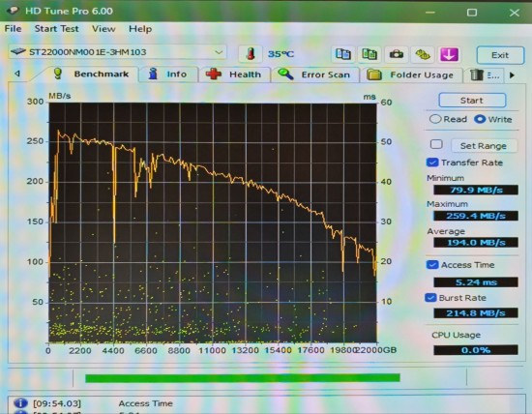Click the [09:54.03] log timestamp
The width and height of the screenshot is (532, 414).
click(x=57, y=403)
